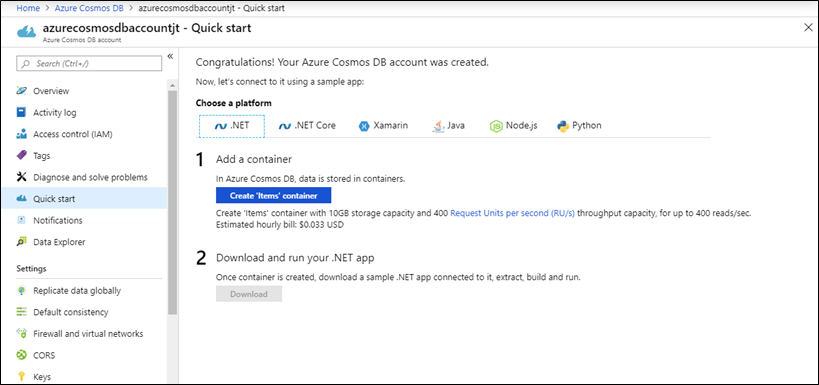Click 'Download and run your .NET app' heading
The image size is (819, 385).
pos(295,257)
